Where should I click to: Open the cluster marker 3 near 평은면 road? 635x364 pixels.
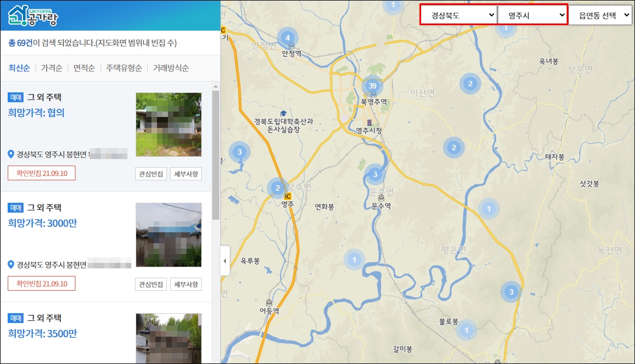click(x=511, y=291)
